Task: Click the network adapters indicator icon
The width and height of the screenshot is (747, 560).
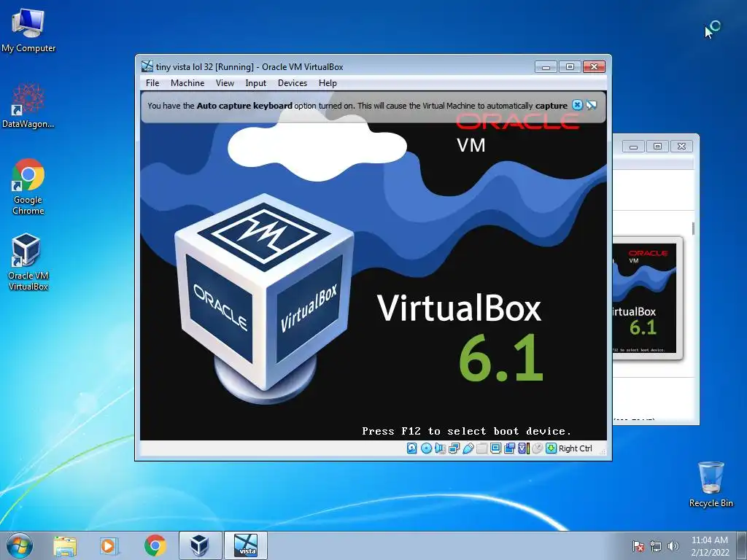Action: [x=454, y=448]
